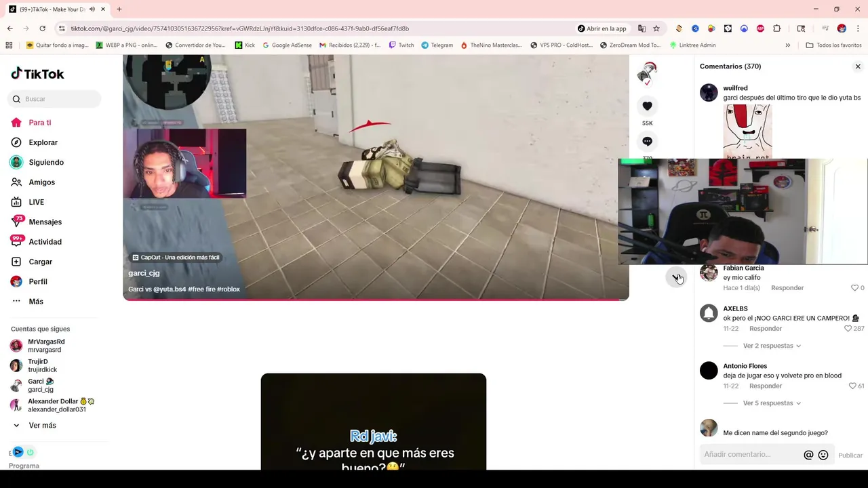
Task: Open the emoji picker in comment box
Action: [x=823, y=455]
